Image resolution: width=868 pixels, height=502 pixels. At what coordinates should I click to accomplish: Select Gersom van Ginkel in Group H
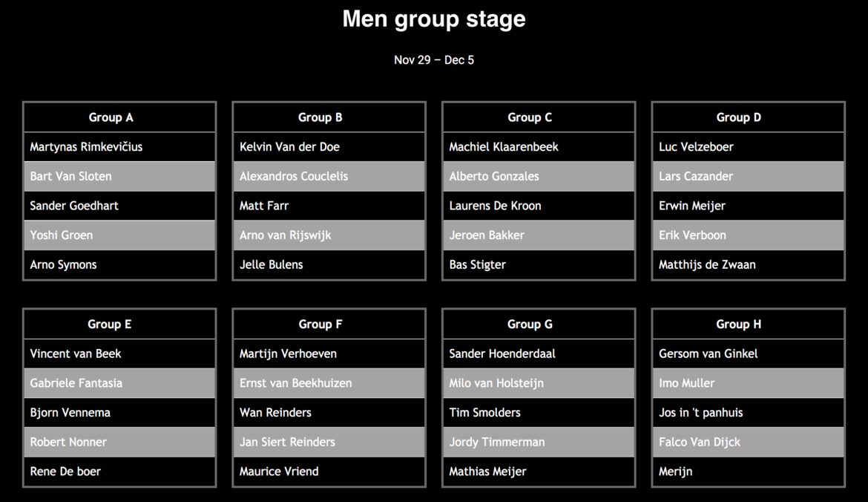point(708,353)
